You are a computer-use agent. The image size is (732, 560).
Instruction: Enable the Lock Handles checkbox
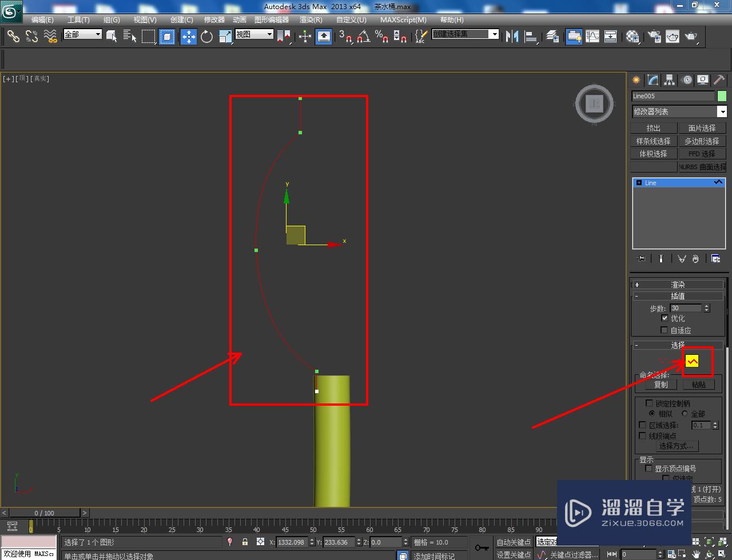tap(649, 403)
